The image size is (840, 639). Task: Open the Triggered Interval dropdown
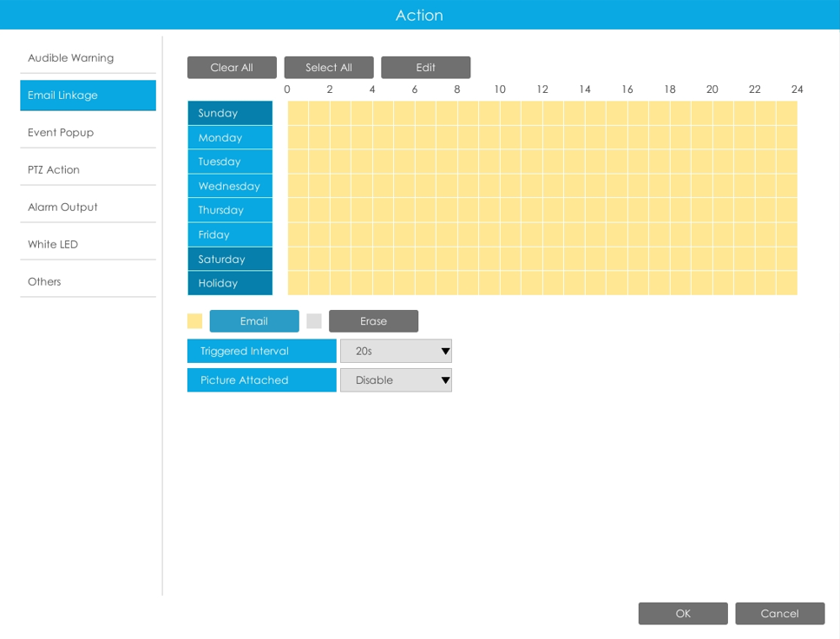396,351
